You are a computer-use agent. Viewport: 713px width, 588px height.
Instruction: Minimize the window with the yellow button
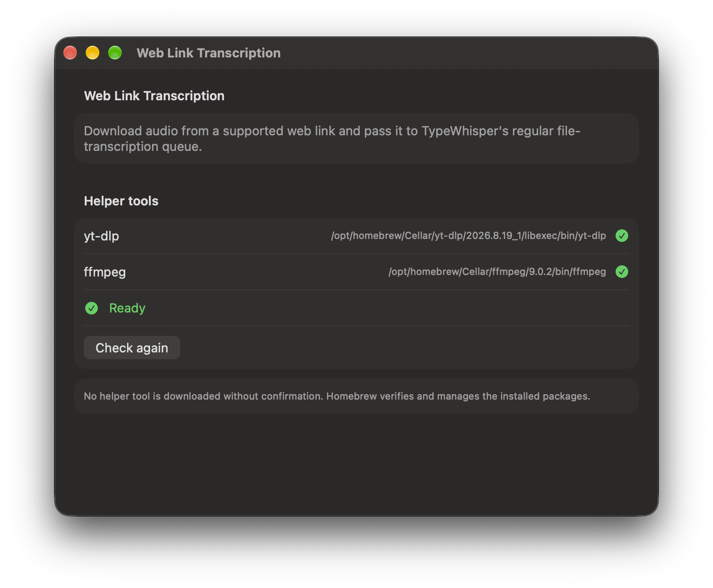click(x=93, y=53)
